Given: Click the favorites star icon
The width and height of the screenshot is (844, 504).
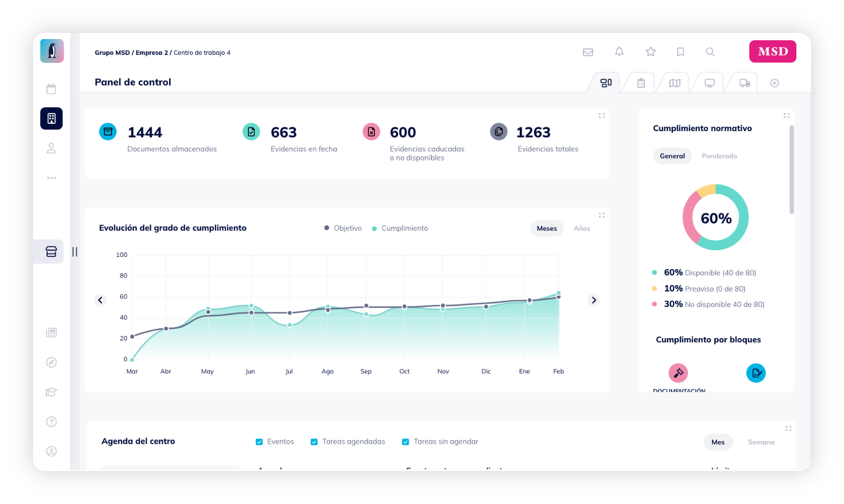Looking at the screenshot, I should (650, 52).
